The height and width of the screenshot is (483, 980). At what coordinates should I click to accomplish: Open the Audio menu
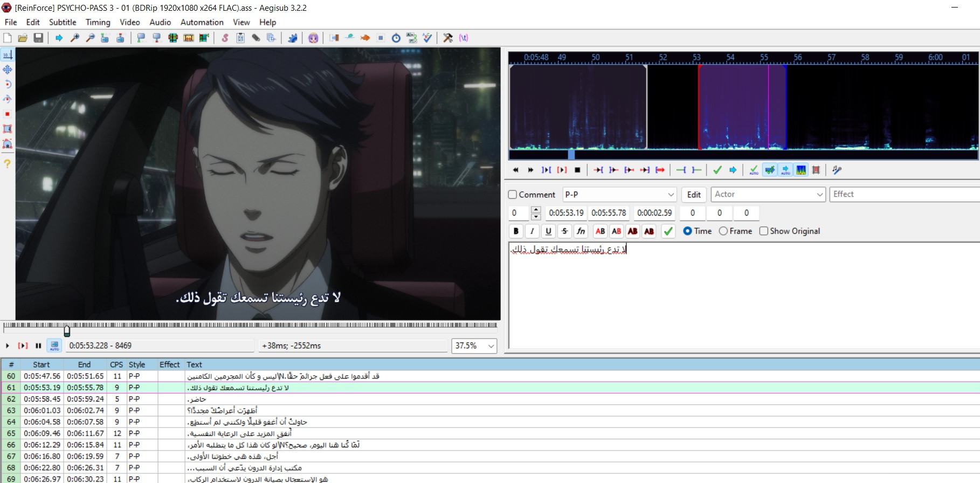coord(160,22)
